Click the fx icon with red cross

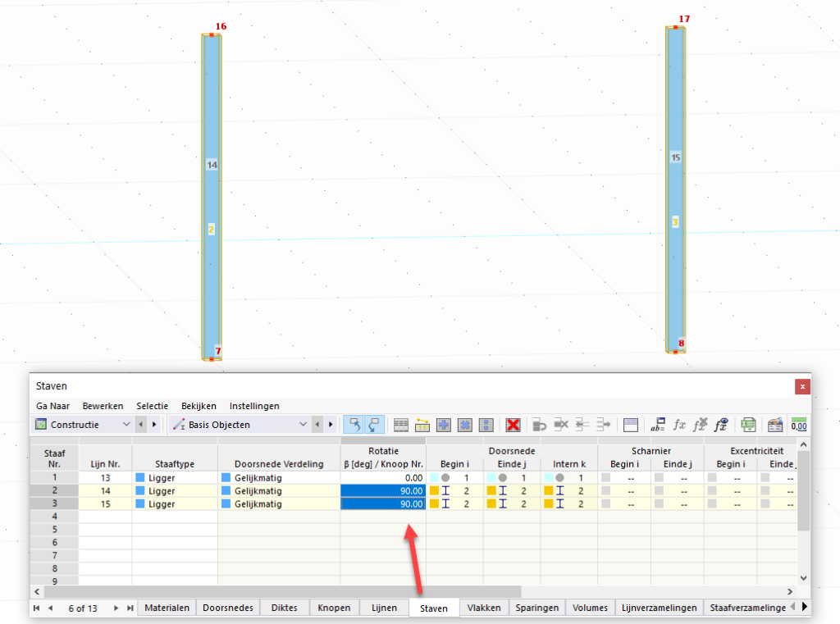coord(700,425)
